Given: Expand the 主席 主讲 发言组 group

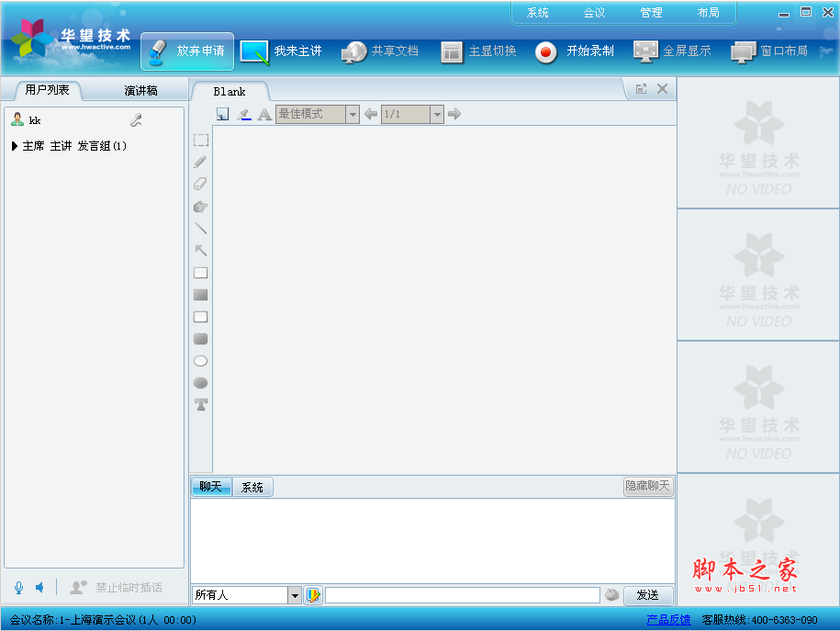Looking at the screenshot, I should 15,146.
